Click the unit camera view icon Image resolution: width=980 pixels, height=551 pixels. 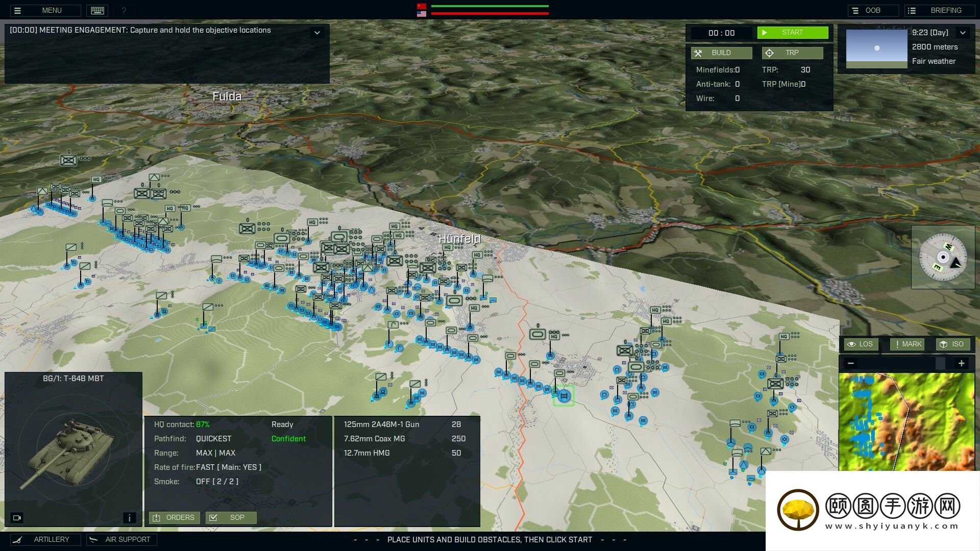click(x=17, y=518)
